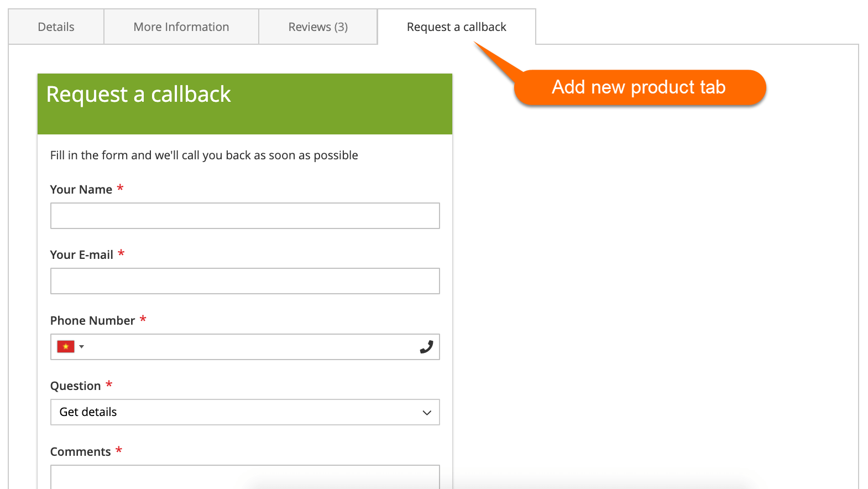Screen dimensions: 868x489
Task: Click the Comments field label
Action: pyautogui.click(x=81, y=452)
